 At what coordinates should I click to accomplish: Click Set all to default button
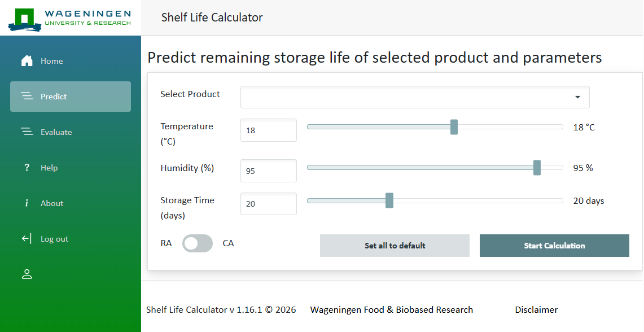395,246
